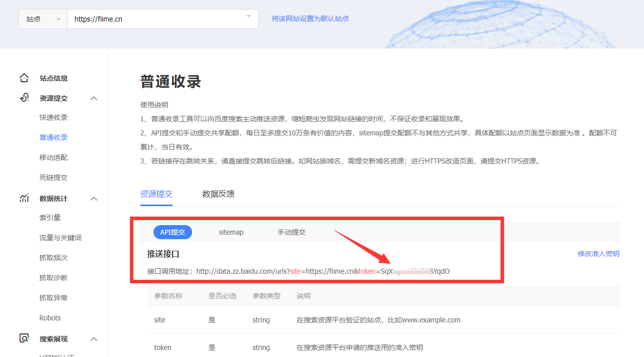Open 抓取诊断 in sidebar
Image resolution: width=644 pixels, height=357 pixels.
click(54, 278)
